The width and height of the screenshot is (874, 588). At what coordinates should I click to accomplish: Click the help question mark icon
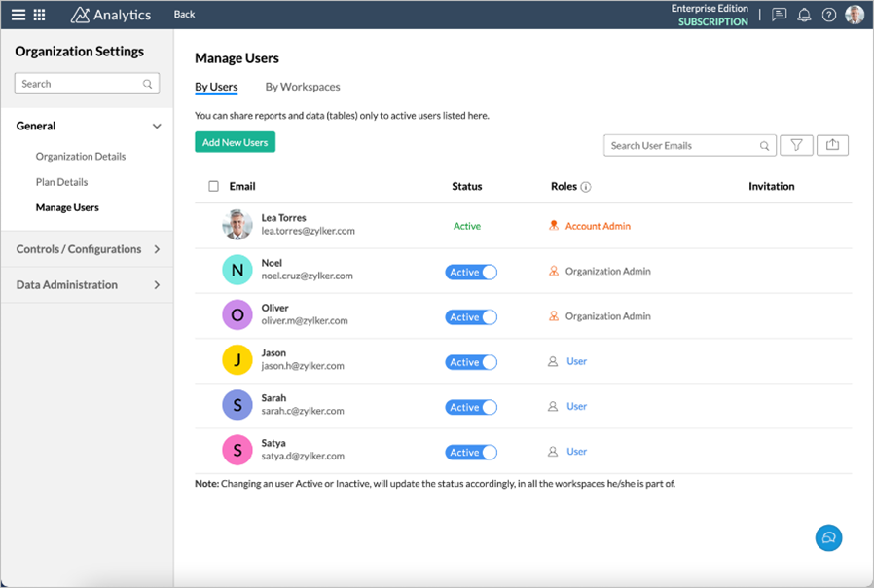[x=829, y=15]
